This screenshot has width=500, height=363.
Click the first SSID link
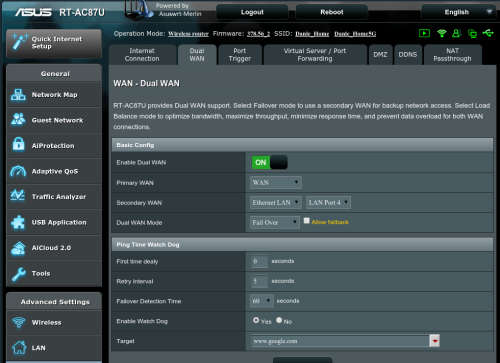(312, 34)
